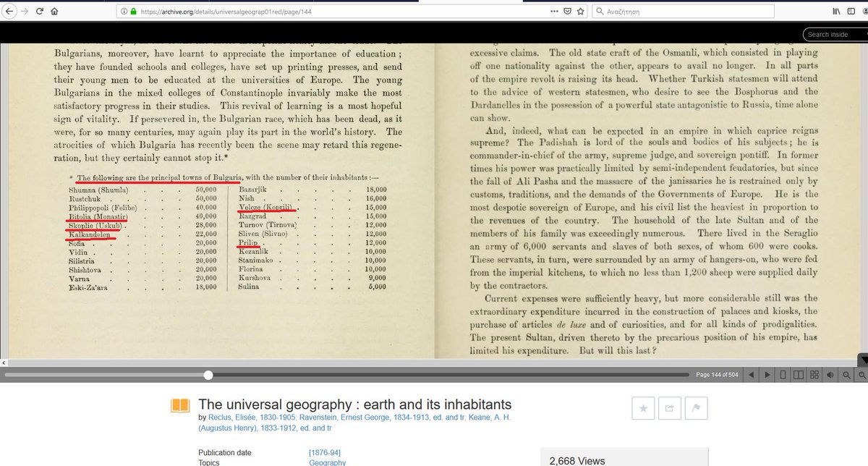Click the Eski-Za'ara table entry
The width and height of the screenshot is (868, 466).
click(x=89, y=287)
